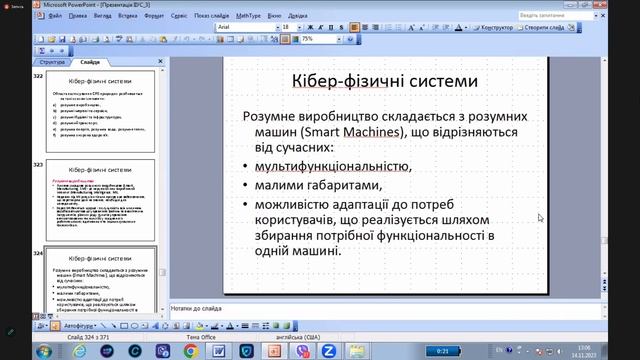
Task: Switch to the Слайди tab
Action: pos(90,62)
